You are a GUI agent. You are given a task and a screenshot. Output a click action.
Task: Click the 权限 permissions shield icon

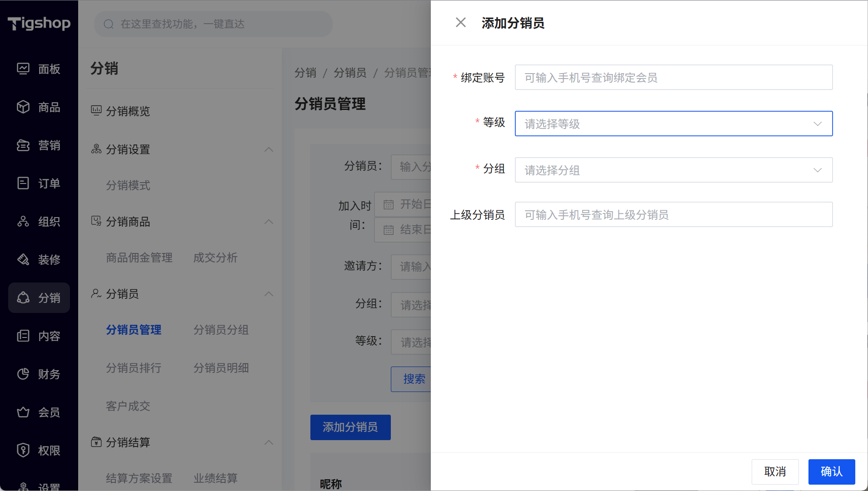(x=23, y=450)
